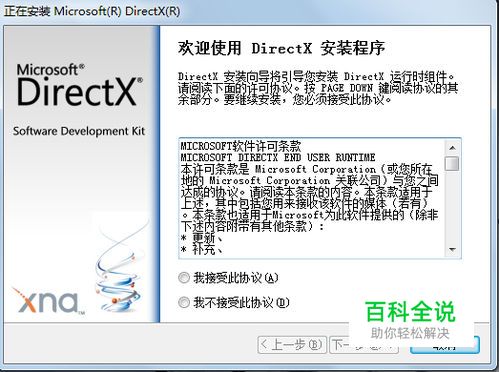Click the 上一步 back button
Image resolution: width=499 pixels, height=372 pixels.
[292, 345]
